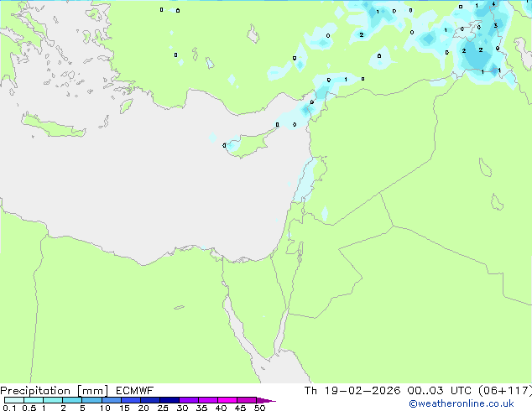This screenshot has height=411, width=532.
Task: Select the 35–40 mm purple legend swatch
Action: click(207, 400)
